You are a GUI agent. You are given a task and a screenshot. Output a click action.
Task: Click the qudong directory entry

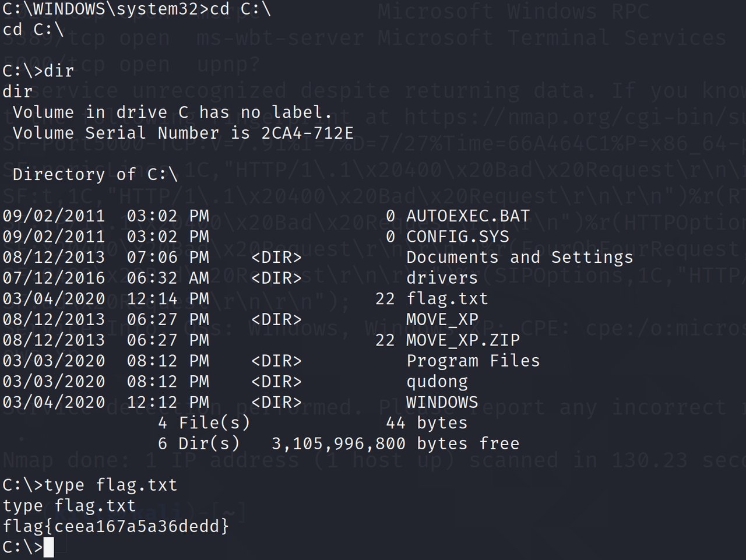pyautogui.click(x=437, y=382)
